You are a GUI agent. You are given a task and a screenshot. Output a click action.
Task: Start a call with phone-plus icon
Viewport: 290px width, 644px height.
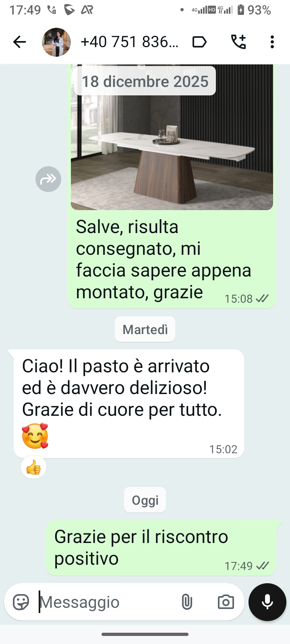coord(238,42)
